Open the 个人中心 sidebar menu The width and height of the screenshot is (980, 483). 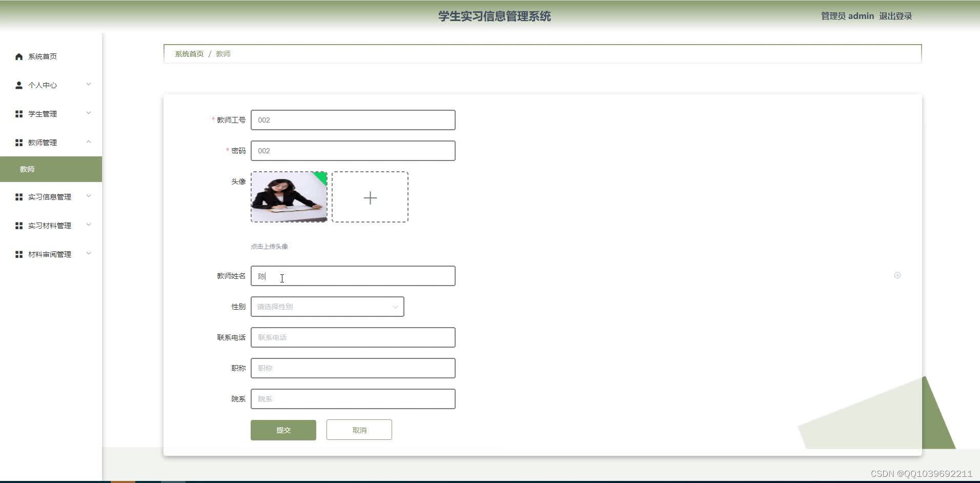click(x=51, y=85)
